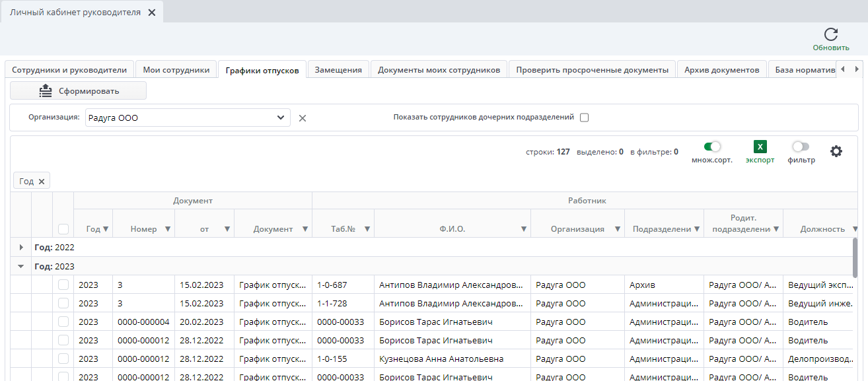The image size is (868, 381).
Task: Check row with Номер 0000-000004
Action: tap(63, 322)
